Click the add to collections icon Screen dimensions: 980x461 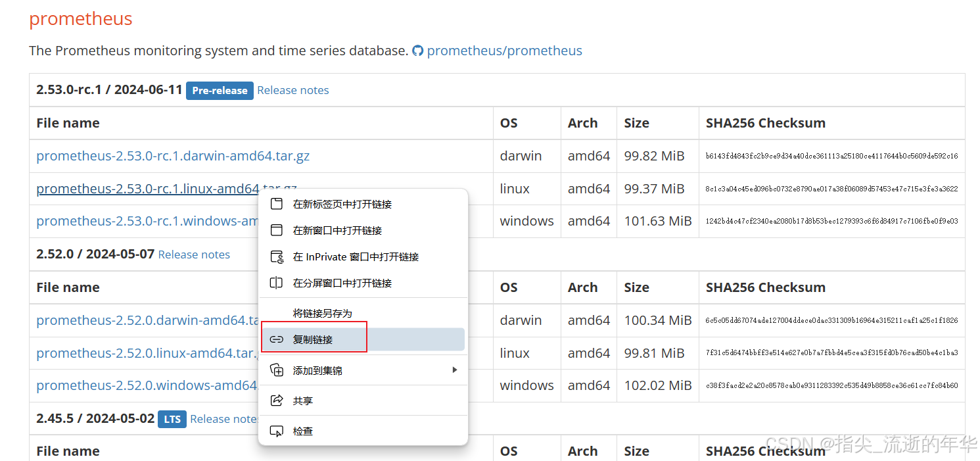(x=277, y=370)
